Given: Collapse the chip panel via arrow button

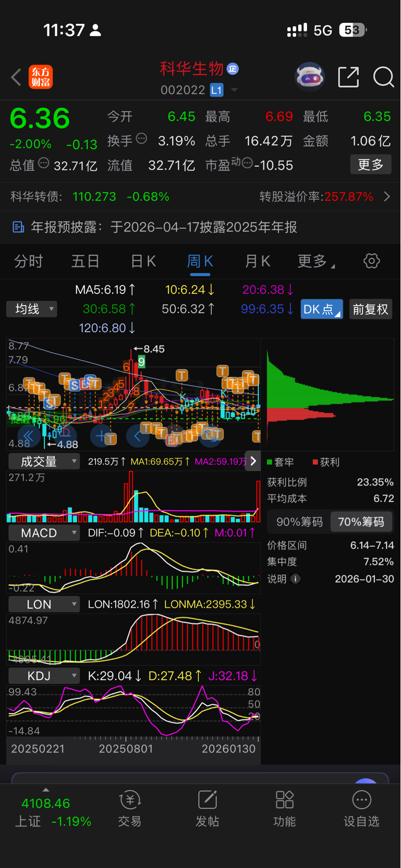Looking at the screenshot, I should 252,461.
